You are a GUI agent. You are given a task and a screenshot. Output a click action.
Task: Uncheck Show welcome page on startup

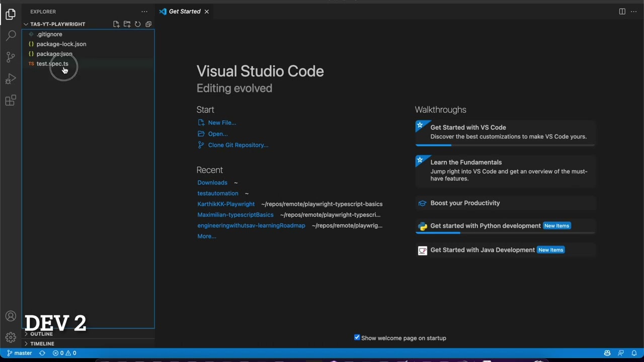coord(357,337)
